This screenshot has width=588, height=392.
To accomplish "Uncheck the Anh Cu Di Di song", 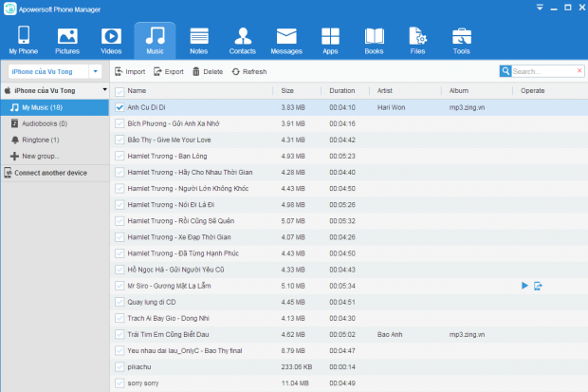I will tap(119, 107).
